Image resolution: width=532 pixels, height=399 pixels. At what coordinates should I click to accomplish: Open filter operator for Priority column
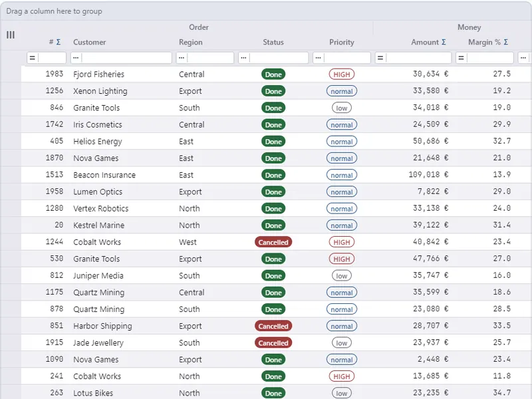click(x=319, y=58)
